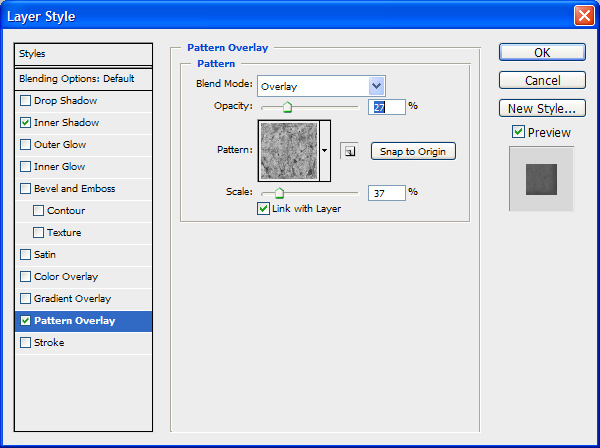Disable the Preview checkbox
Screen dimensions: 600x448
pyautogui.click(x=518, y=132)
